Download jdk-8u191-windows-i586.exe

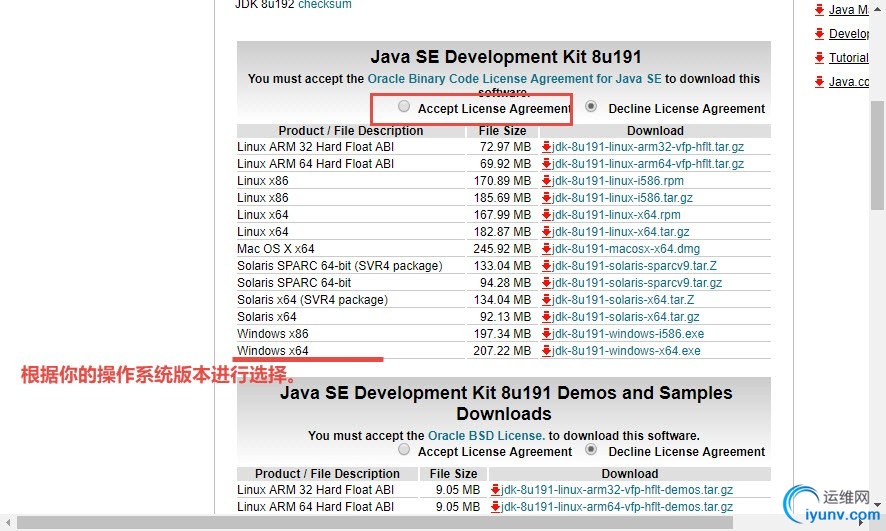click(x=628, y=333)
